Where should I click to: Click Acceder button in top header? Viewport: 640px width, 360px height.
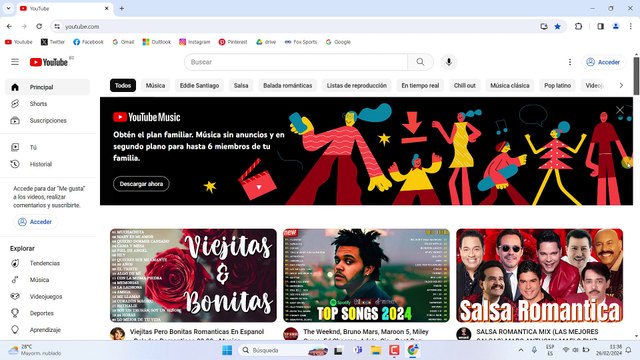(603, 62)
